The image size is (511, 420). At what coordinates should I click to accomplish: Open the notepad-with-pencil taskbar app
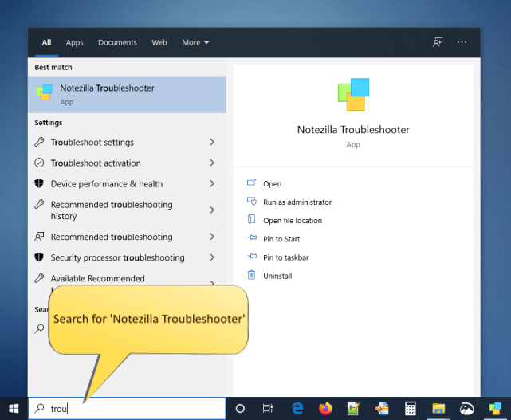click(x=353, y=408)
